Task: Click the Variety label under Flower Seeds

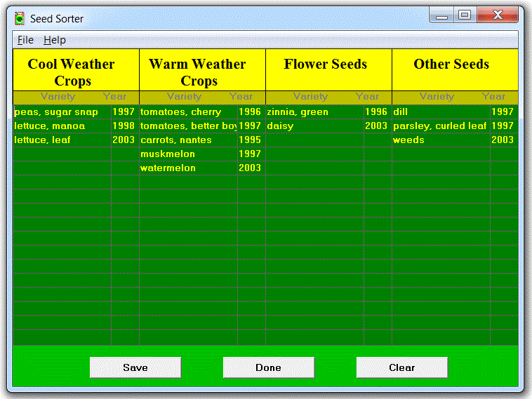Action: (x=310, y=97)
